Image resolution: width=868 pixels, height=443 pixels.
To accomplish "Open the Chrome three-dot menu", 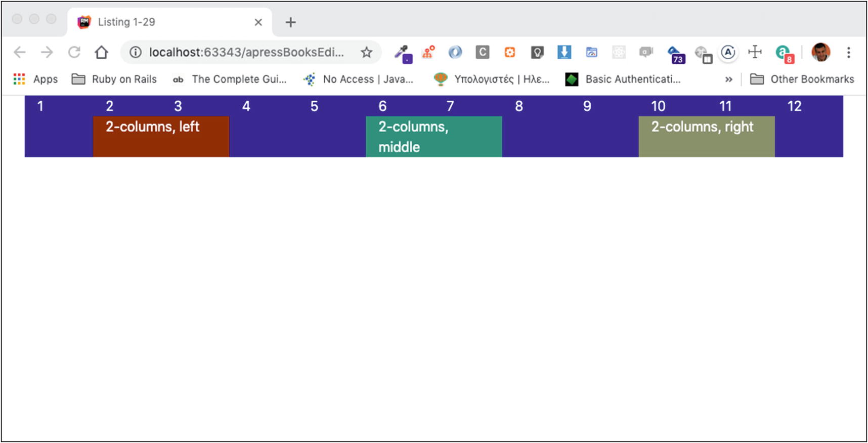I will click(848, 52).
